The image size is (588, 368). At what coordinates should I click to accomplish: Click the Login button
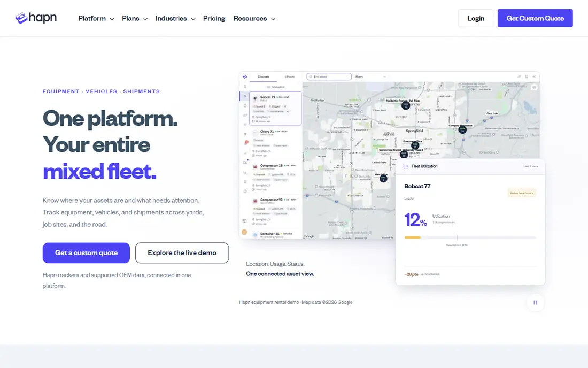(476, 18)
